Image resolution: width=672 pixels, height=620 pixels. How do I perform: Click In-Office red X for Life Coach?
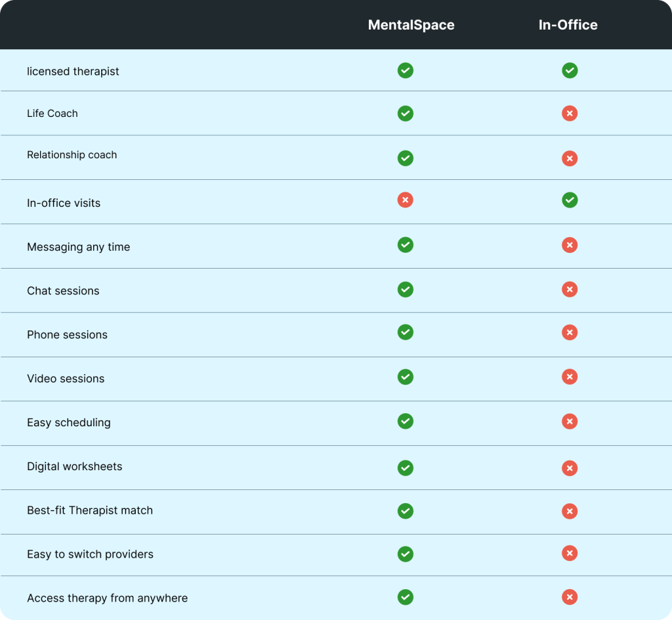click(570, 114)
